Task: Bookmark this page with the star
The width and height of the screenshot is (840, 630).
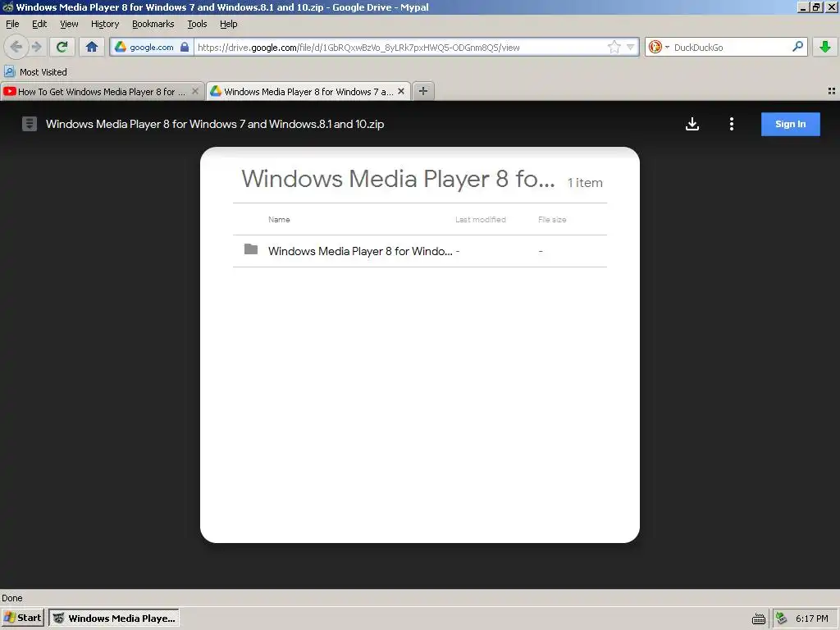Action: (614, 47)
